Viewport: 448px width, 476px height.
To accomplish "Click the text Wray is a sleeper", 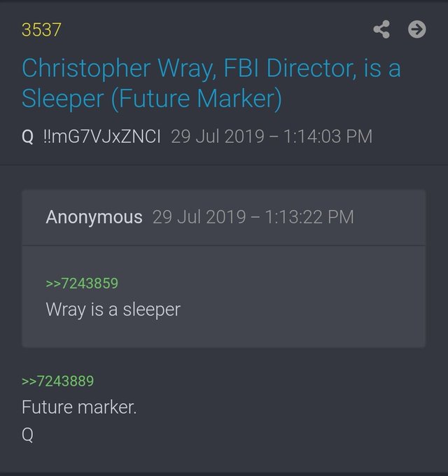I will pyautogui.click(x=113, y=309).
